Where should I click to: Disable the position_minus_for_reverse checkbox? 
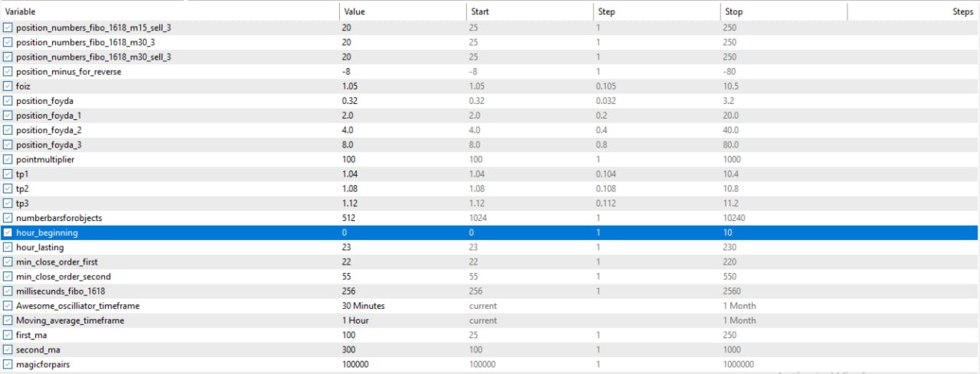click(x=8, y=72)
